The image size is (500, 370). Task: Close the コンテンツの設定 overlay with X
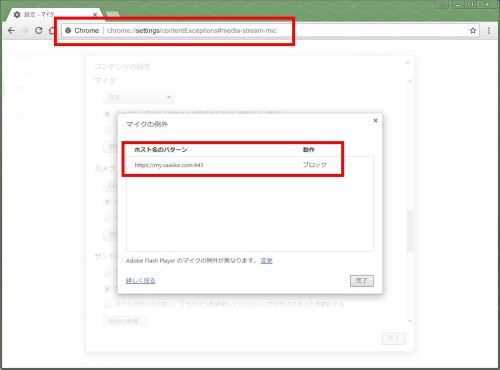coord(407,63)
